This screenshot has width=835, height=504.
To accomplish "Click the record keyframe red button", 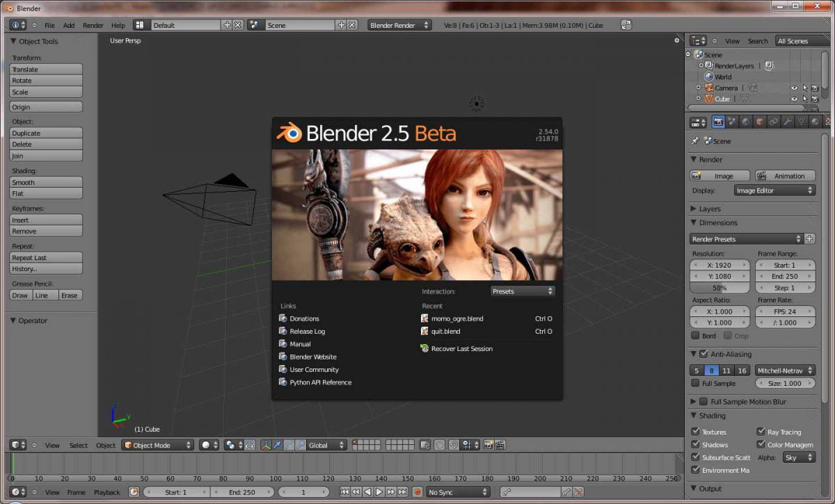I will 417,491.
